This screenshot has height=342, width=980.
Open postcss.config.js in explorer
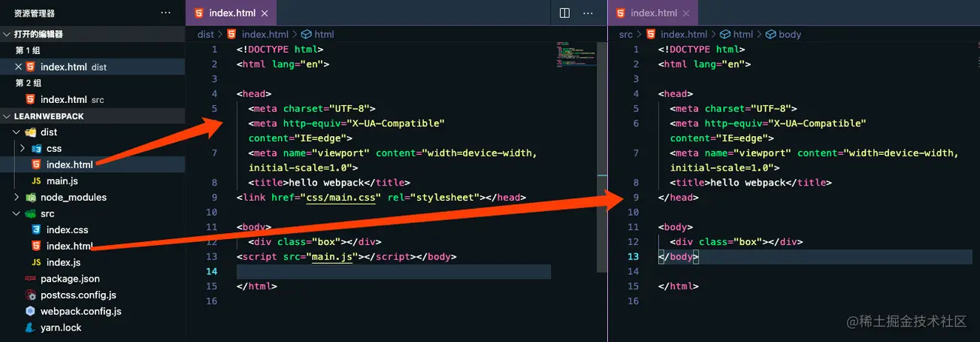tap(78, 295)
